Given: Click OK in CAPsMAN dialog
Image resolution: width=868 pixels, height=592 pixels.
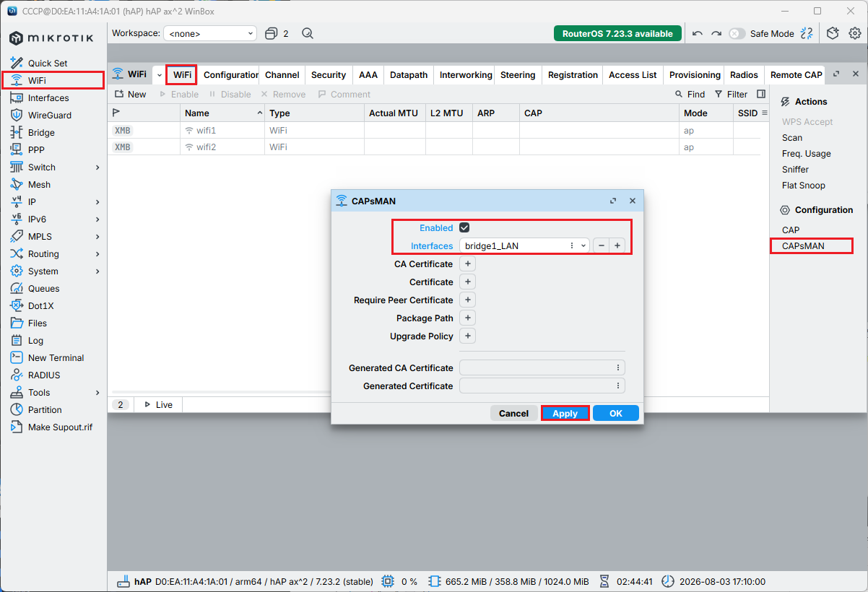Looking at the screenshot, I should (x=616, y=413).
